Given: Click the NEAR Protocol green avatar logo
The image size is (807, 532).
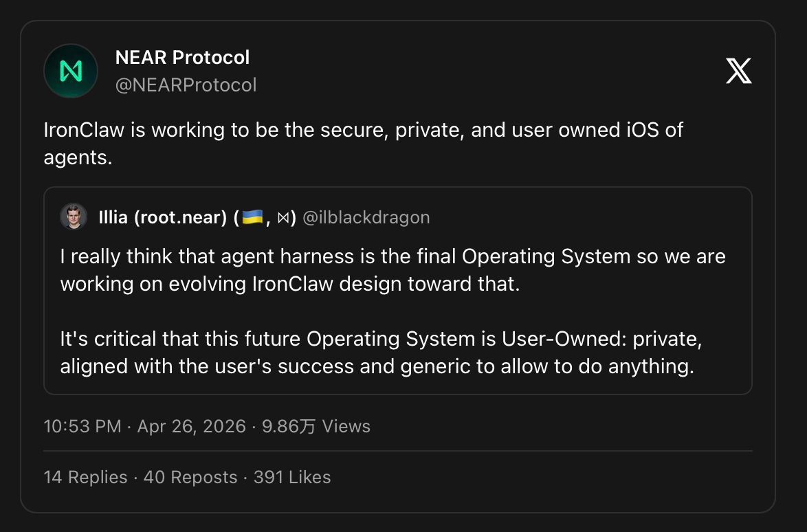Looking at the screenshot, I should (x=71, y=71).
